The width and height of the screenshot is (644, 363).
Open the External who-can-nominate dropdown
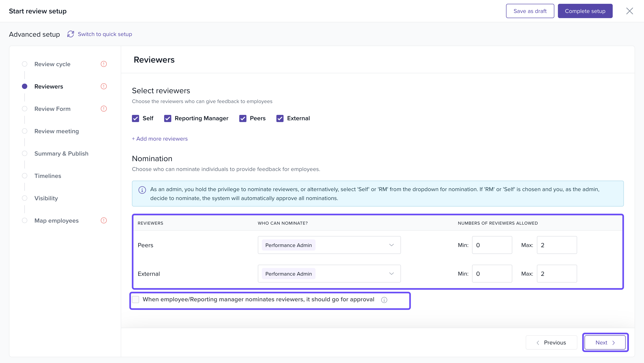(329, 274)
